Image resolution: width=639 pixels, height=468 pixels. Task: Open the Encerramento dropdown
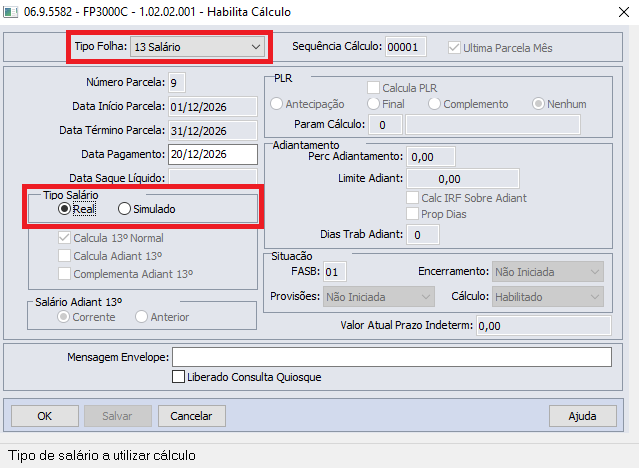(548, 272)
